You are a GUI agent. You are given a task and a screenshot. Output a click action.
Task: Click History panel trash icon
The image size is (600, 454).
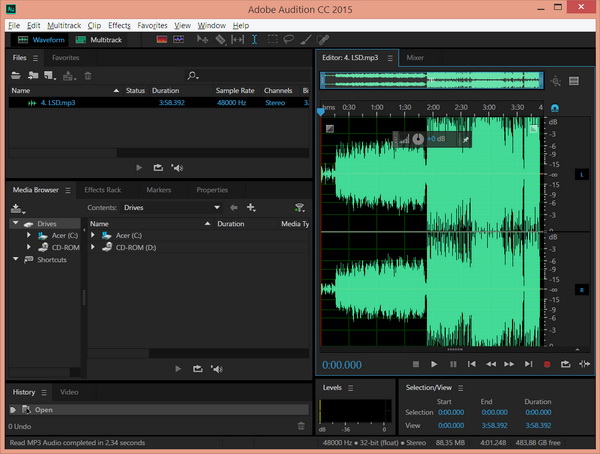(x=301, y=426)
